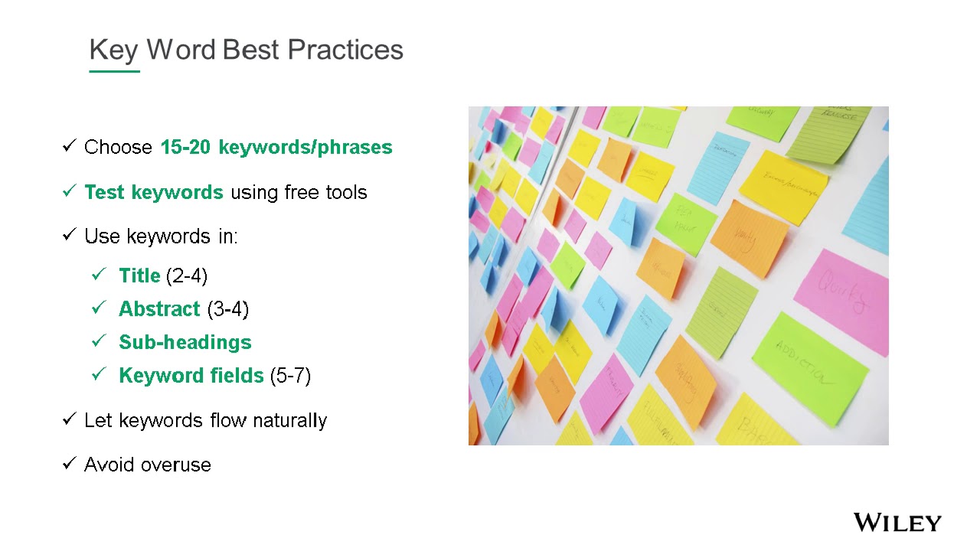Select the sticky notes photo
This screenshot has width=980, height=551.
(x=678, y=275)
